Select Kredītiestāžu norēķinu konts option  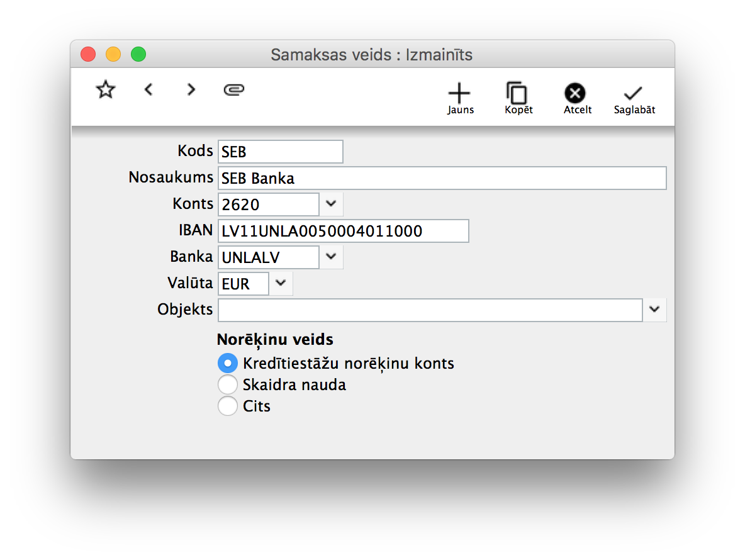point(228,363)
